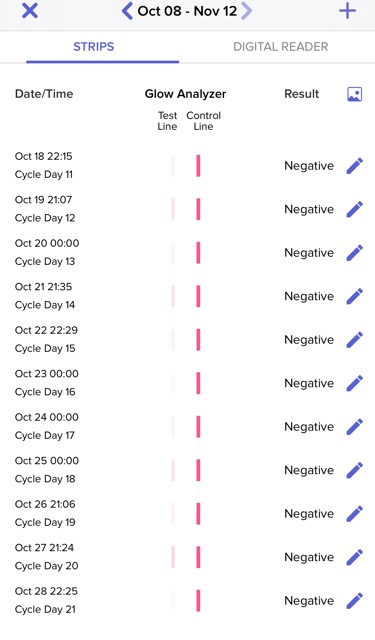Select the STRIPS tab
Screen dimensions: 375x640
click(93, 47)
